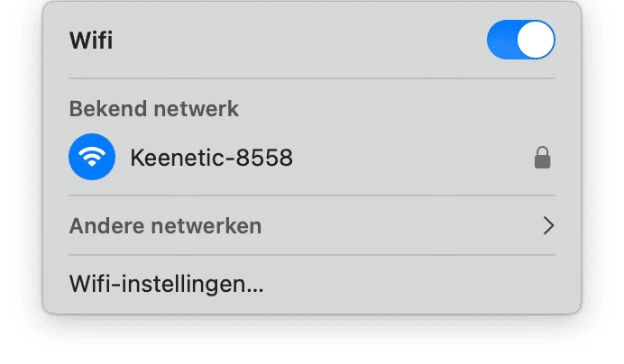The image size is (624, 364).
Task: Click the padlock icon beside Keenetic-8558
Action: (542, 158)
